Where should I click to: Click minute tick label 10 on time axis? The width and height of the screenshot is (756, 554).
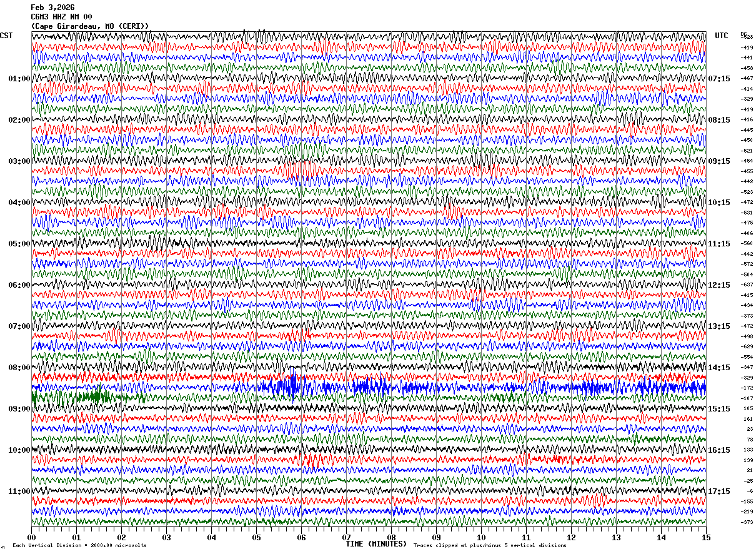481,537
